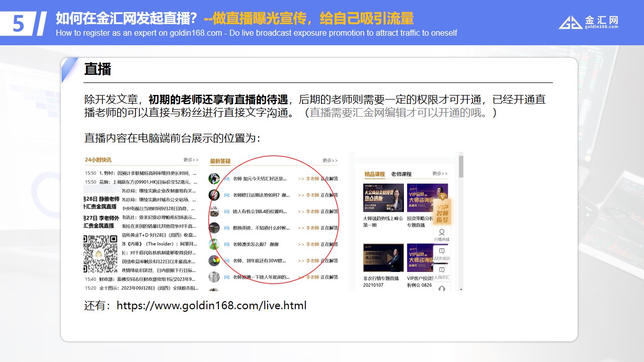Open course title 大师谈趋势线上峰会第一期

383,221
